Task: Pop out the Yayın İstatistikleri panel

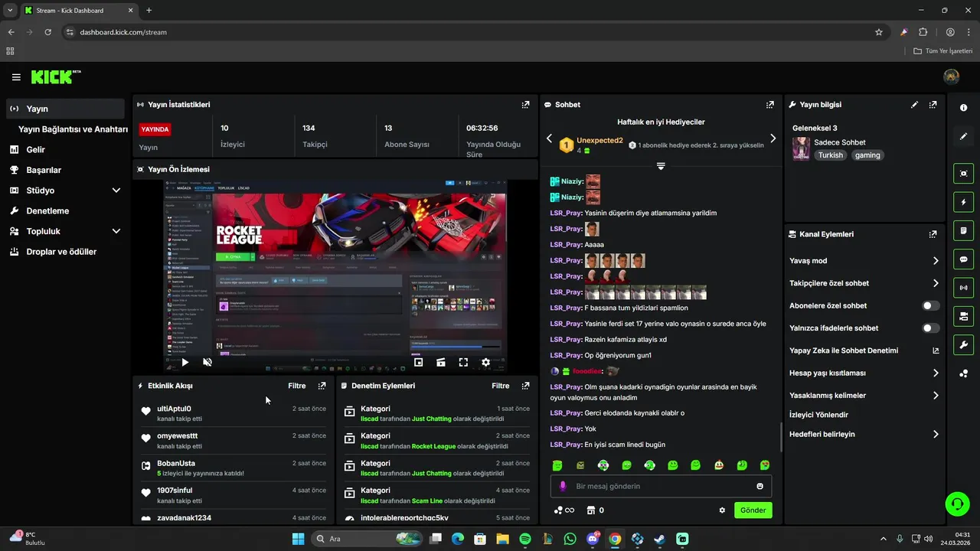Action: click(x=525, y=105)
